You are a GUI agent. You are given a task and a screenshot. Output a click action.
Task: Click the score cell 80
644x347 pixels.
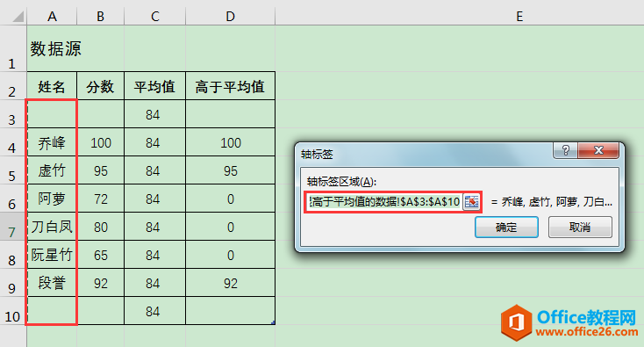[100, 227]
